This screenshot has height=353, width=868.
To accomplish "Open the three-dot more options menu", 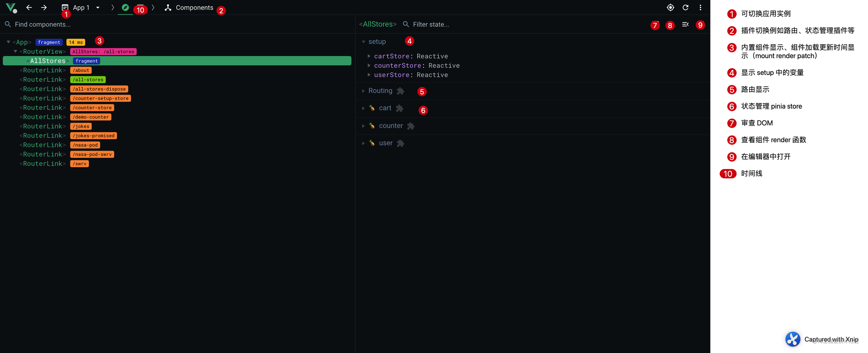I will 700,7.
